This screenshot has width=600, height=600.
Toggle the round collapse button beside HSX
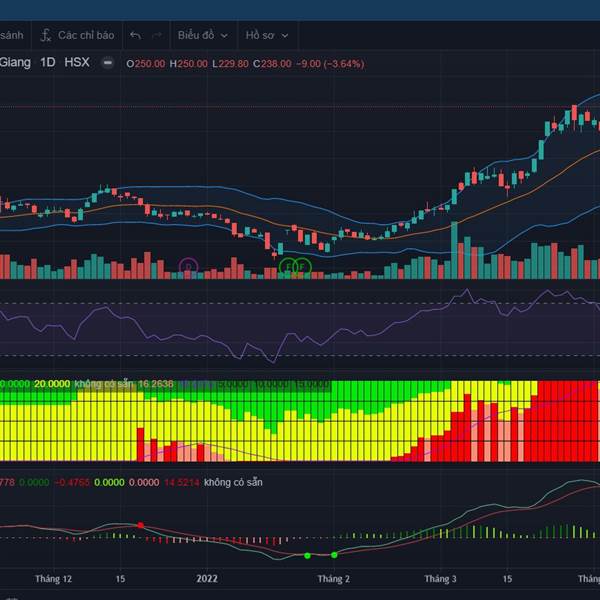tap(108, 62)
